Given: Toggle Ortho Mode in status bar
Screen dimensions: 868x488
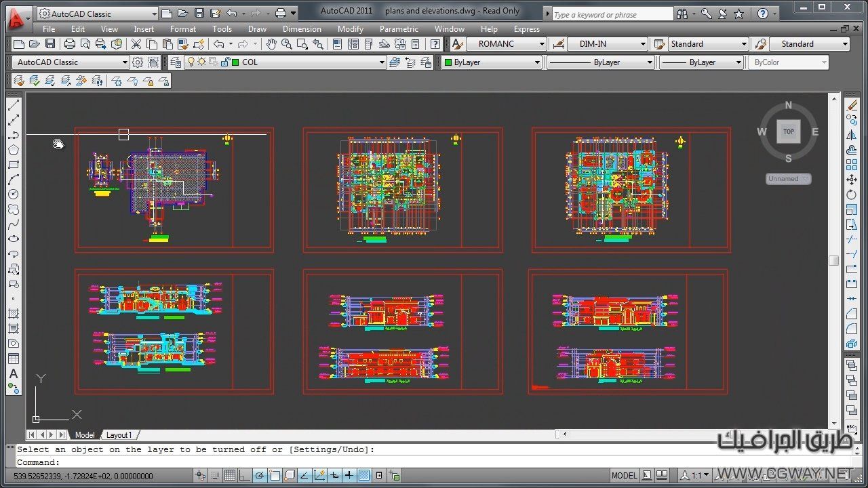Looking at the screenshot, I should (245, 476).
